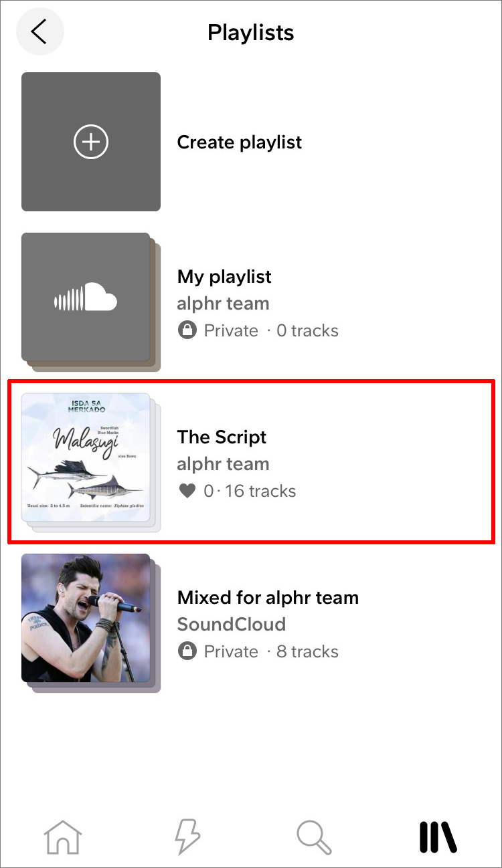This screenshot has height=868, width=502.
Task: Tap the SoundCloud logo playlist cover
Action: pyautogui.click(x=87, y=298)
